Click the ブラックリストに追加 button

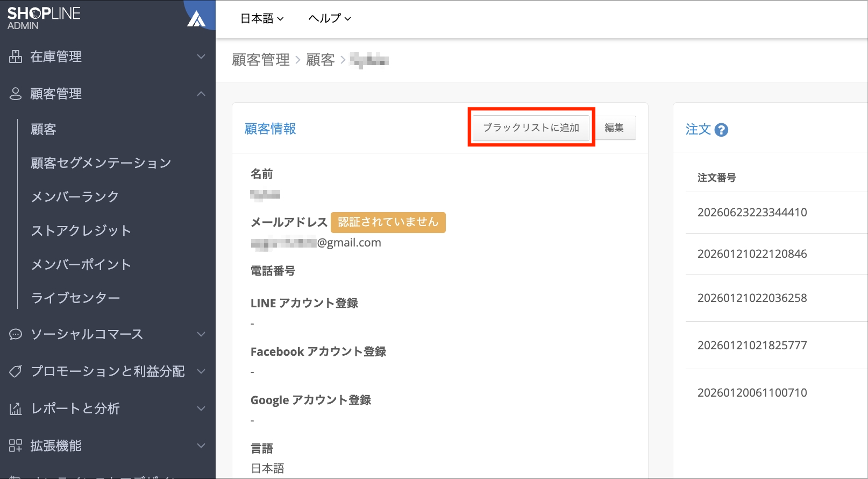point(531,128)
